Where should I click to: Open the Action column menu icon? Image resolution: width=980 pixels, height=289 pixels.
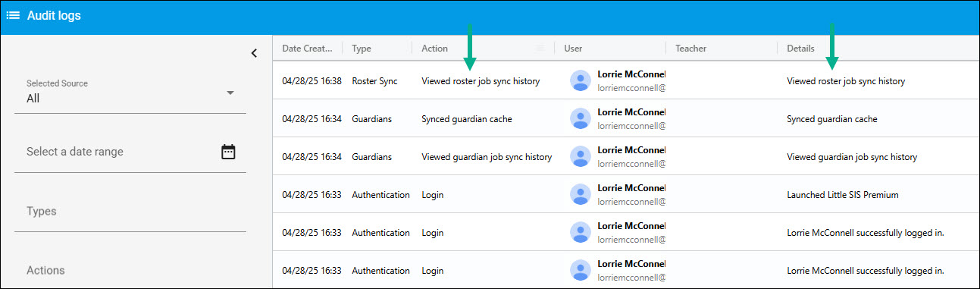(x=540, y=49)
